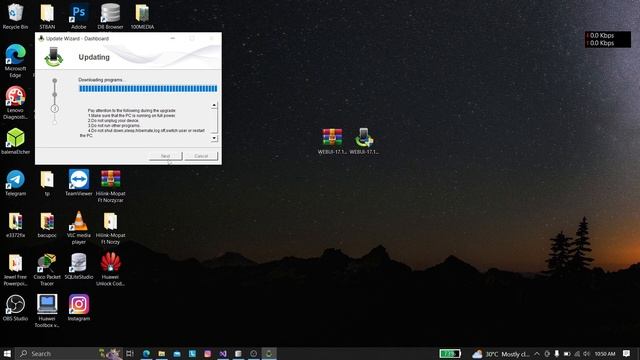Screen dimensions: 640x360
Task: Launch Microsoft Edge from the desktop
Action: [15, 60]
